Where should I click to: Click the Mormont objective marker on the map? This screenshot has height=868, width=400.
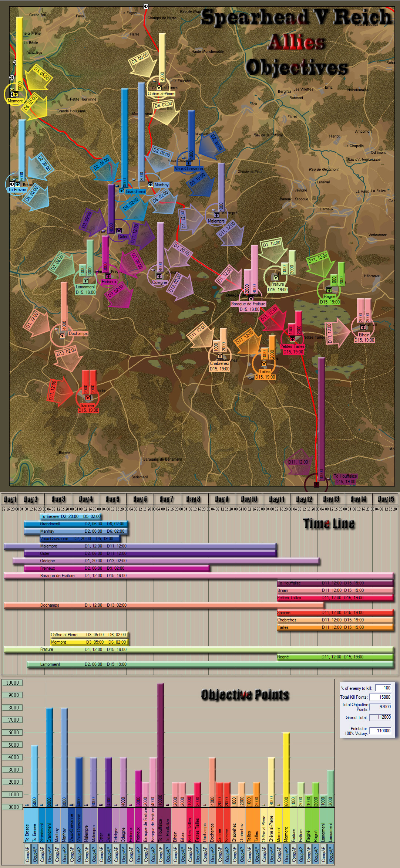(x=16, y=94)
